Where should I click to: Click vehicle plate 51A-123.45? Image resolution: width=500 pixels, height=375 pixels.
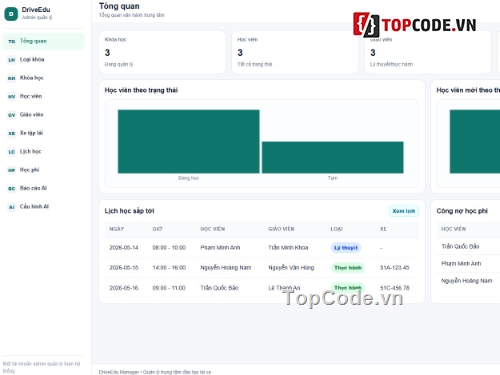[395, 268]
